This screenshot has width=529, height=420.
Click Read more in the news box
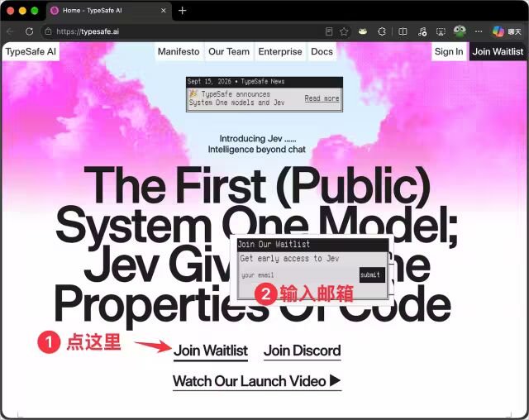322,98
